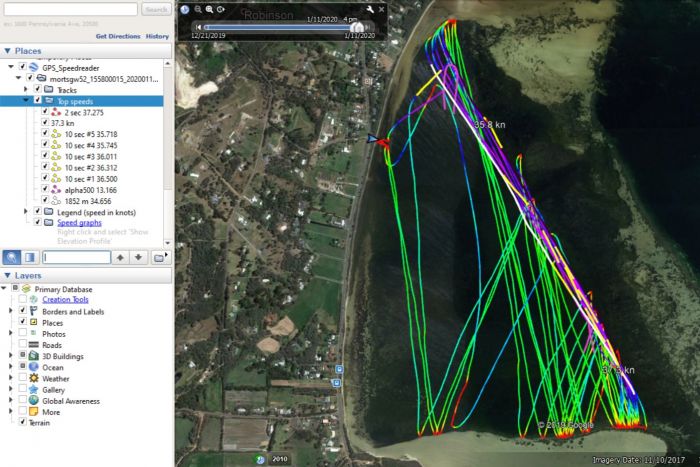
Task: Move selection up with the up arrow button
Action: pyautogui.click(x=119, y=257)
